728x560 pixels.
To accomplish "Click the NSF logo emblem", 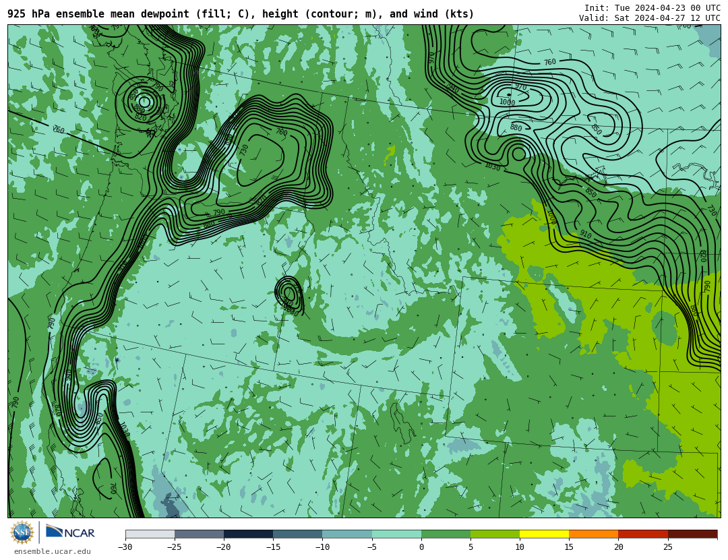I will pos(22,532).
